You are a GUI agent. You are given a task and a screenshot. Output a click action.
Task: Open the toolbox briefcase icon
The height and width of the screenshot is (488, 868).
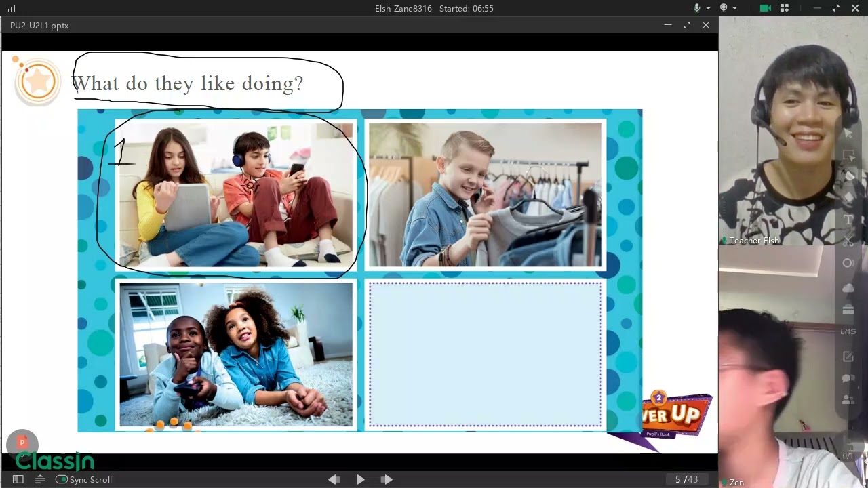coord(848,310)
